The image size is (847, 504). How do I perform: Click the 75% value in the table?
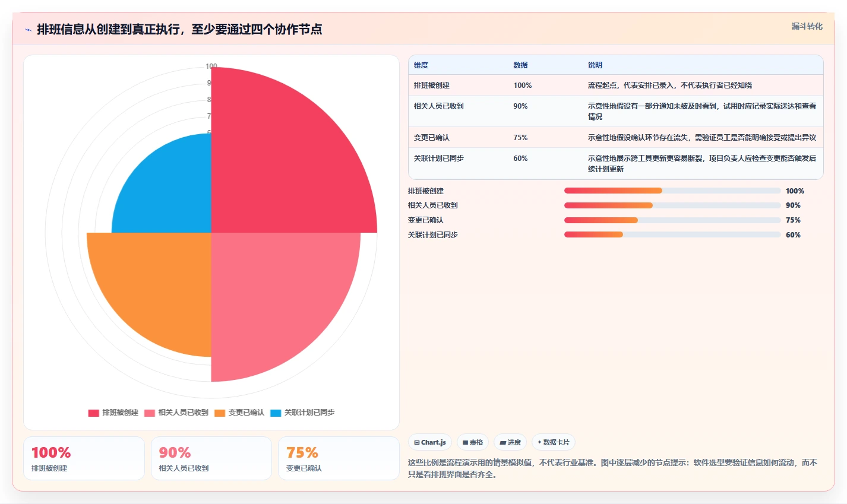pyautogui.click(x=521, y=138)
